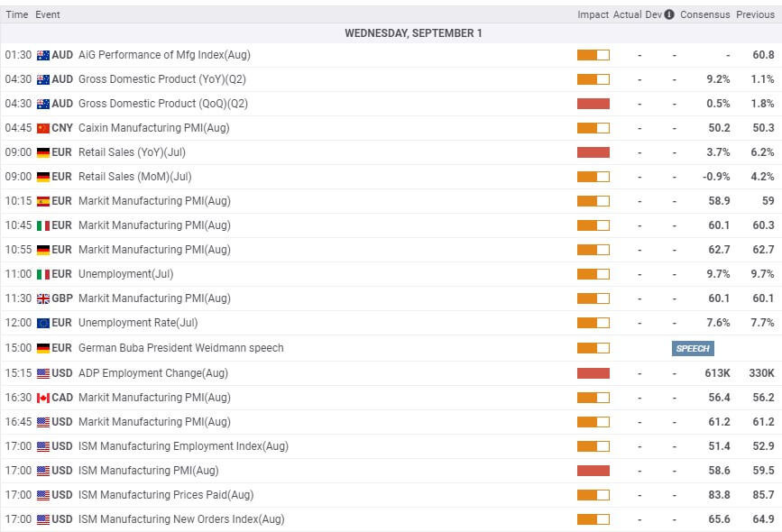Screen dimensions: 782x532
Task: Click the Dev info icon in header
Action: pos(669,14)
